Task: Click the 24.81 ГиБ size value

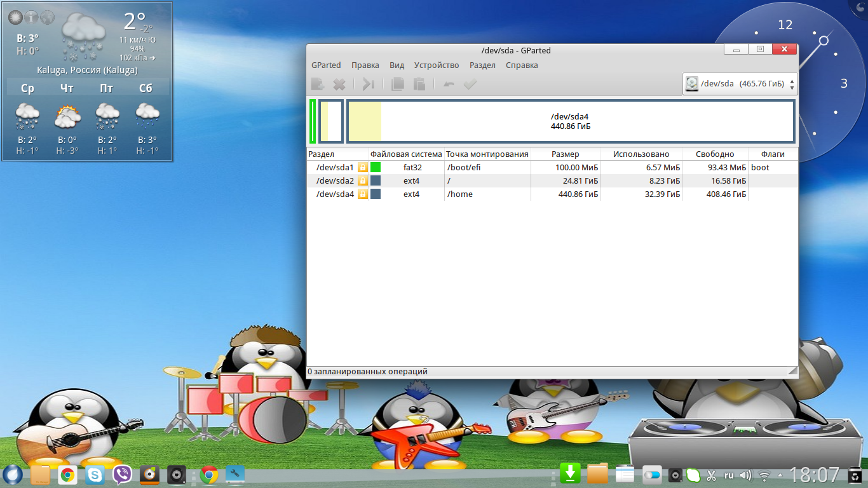Action: point(580,181)
